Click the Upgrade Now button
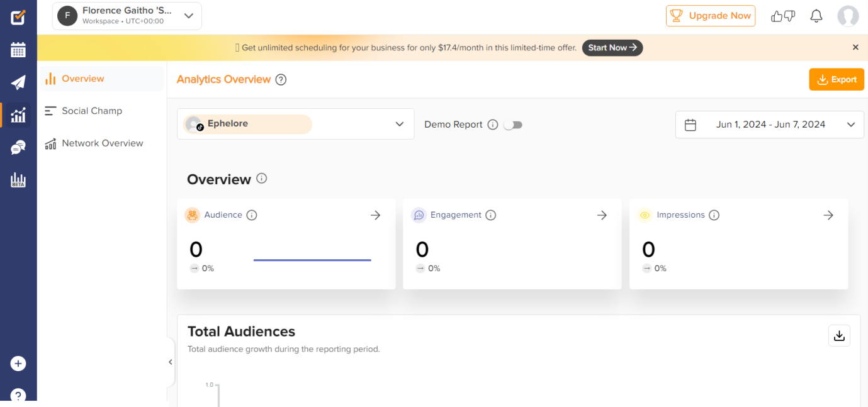The image size is (868, 407). tap(711, 16)
